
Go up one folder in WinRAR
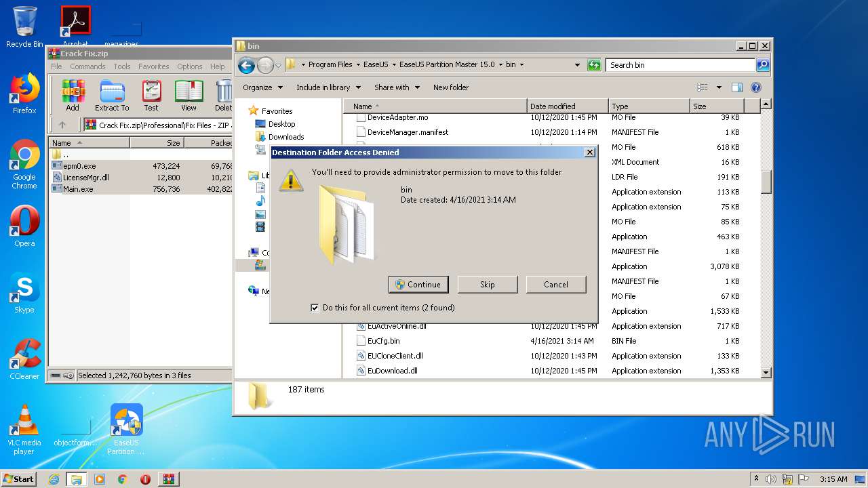click(x=62, y=125)
